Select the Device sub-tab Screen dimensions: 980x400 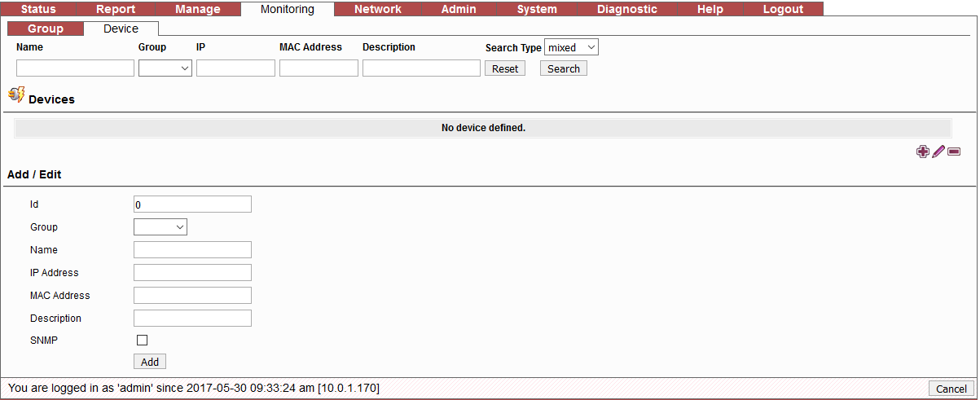coord(121,29)
